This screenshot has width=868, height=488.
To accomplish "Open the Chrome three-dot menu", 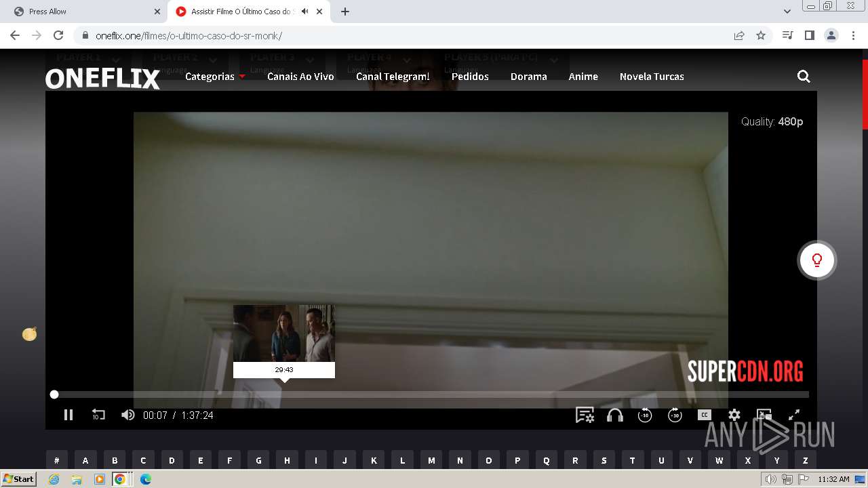I will click(x=852, y=35).
